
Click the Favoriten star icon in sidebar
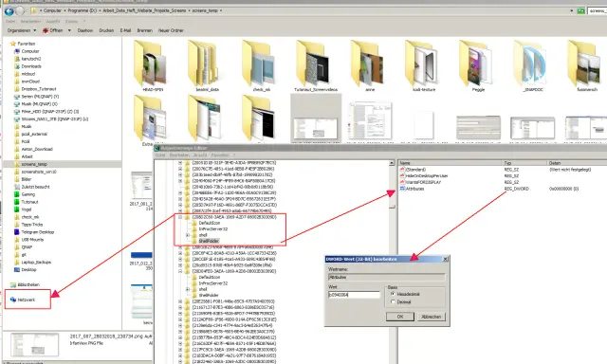coord(13,44)
